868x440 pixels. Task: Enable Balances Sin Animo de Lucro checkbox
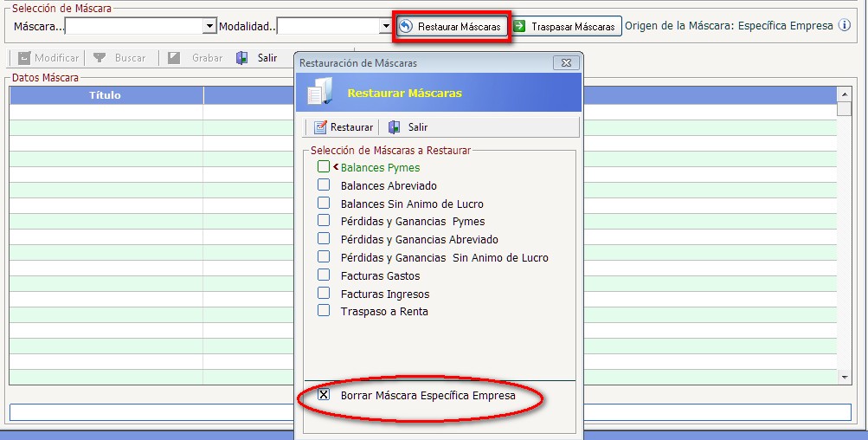[x=324, y=203]
